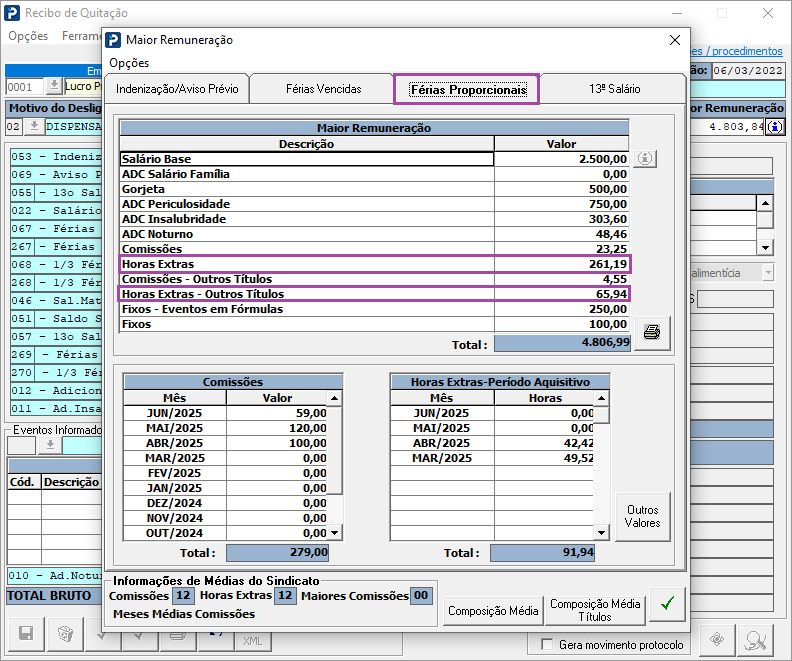Select the Salário Base row
Viewport: 792px width, 661px height.
click(374, 159)
